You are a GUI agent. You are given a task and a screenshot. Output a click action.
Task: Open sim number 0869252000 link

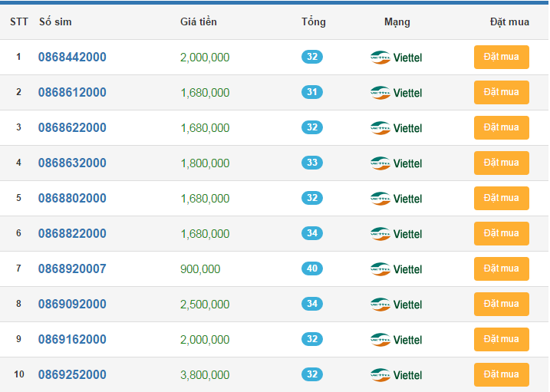click(x=72, y=374)
